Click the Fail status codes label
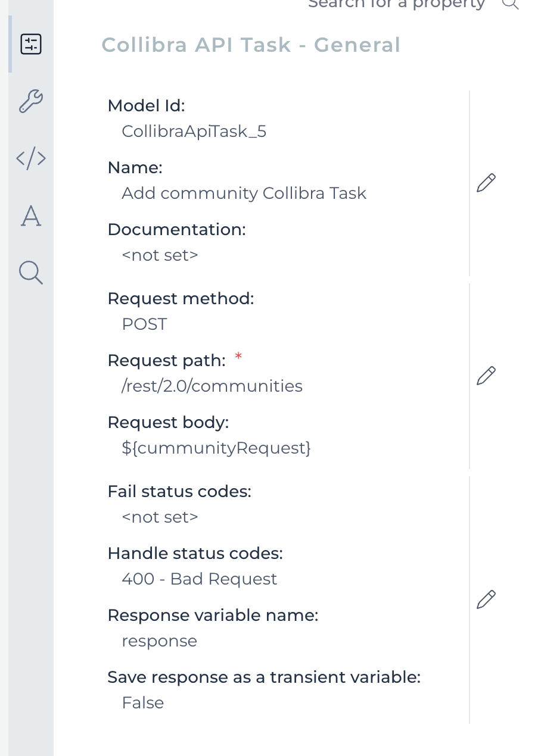The image size is (541, 756). [180, 492]
